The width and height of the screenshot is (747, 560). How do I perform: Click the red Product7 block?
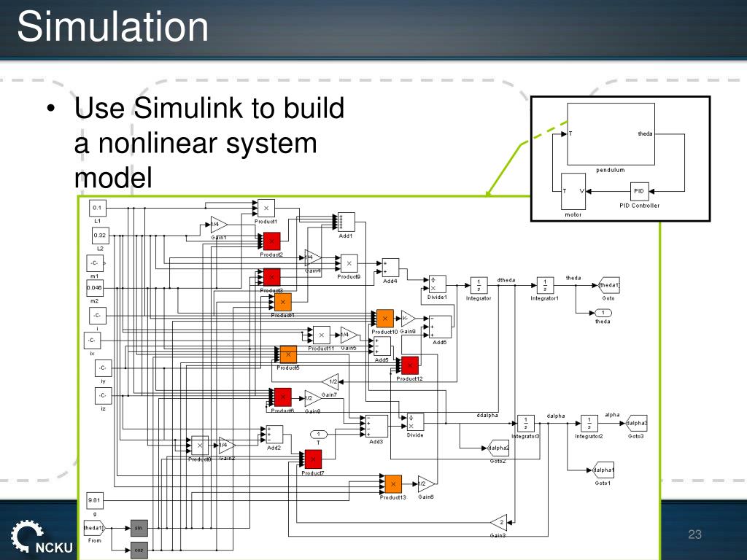(313, 459)
